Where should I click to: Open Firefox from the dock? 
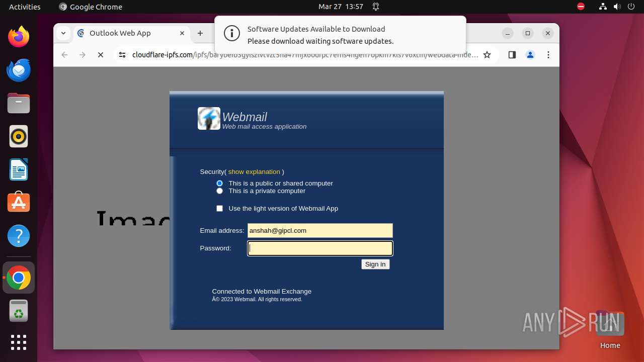coord(19,37)
